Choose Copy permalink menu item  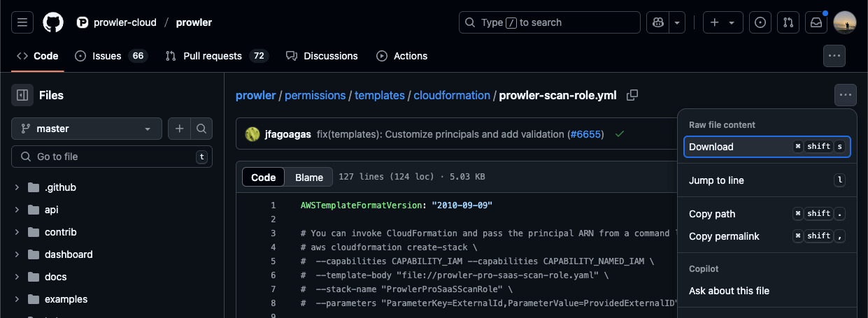pyautogui.click(x=767, y=236)
